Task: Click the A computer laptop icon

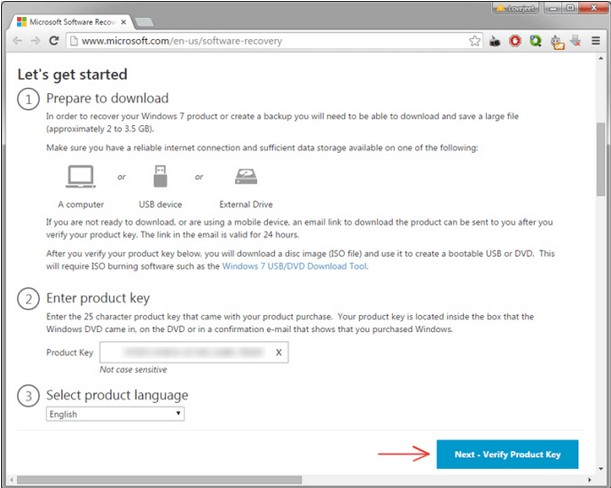Action: [81, 177]
